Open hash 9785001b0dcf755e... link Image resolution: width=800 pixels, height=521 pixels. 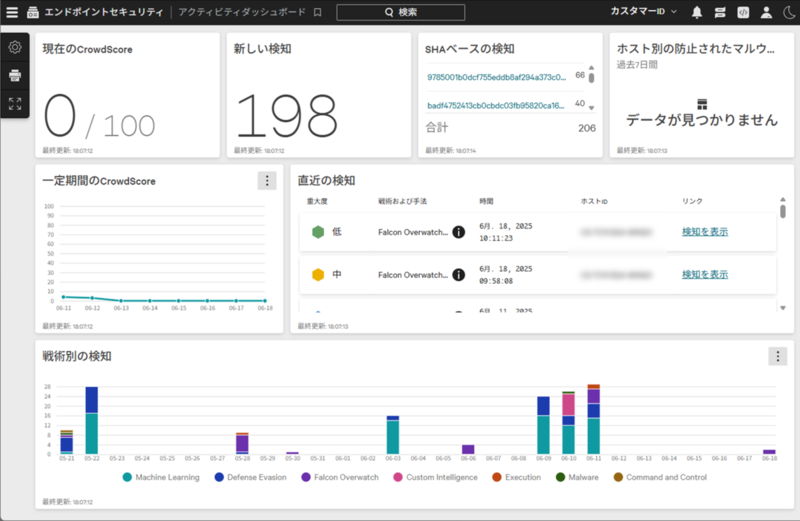496,77
